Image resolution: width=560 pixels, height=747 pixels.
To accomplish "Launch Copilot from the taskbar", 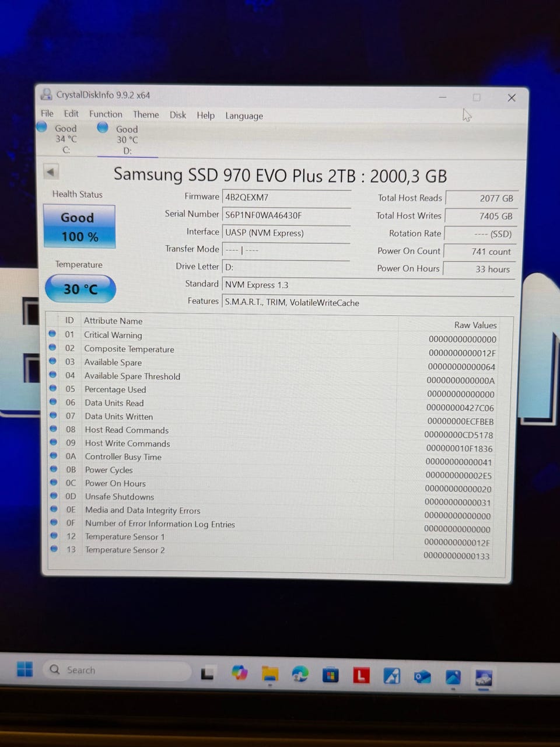I will [x=239, y=673].
